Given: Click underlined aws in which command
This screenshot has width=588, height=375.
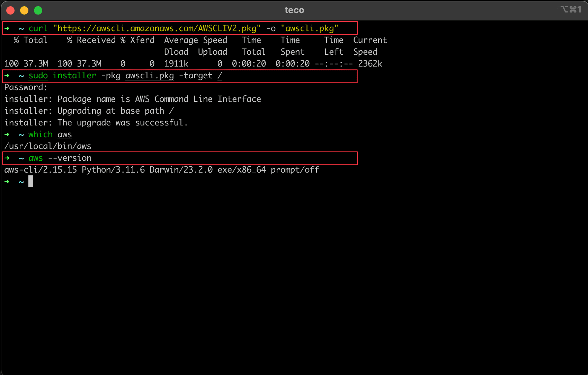Looking at the screenshot, I should [65, 134].
